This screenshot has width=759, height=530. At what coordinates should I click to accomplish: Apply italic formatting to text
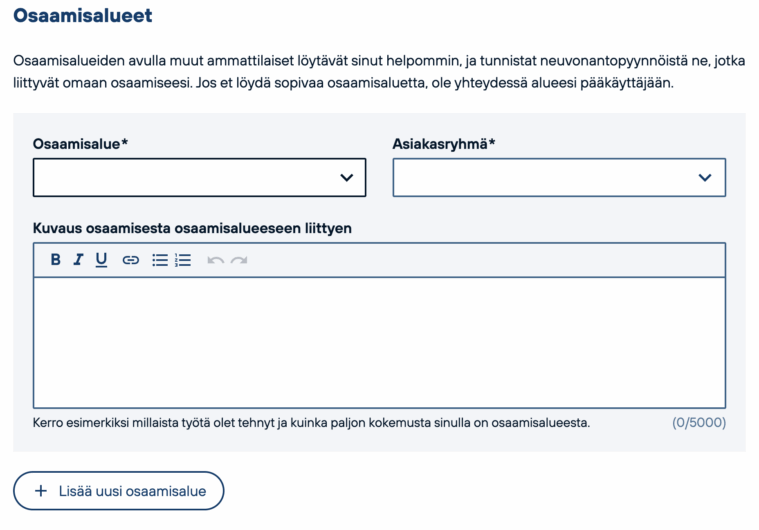coord(78,260)
